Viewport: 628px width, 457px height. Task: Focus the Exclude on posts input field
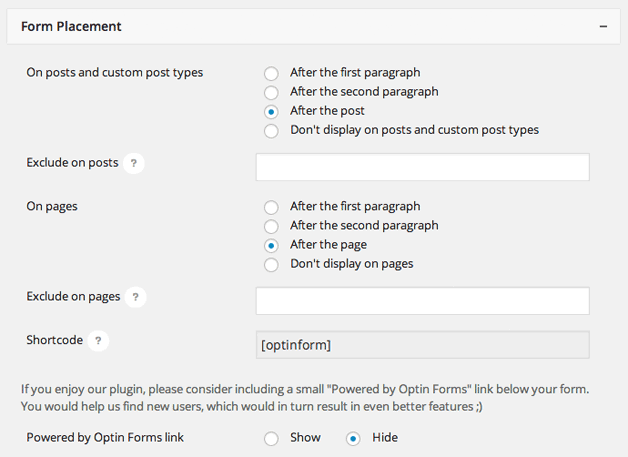(423, 167)
